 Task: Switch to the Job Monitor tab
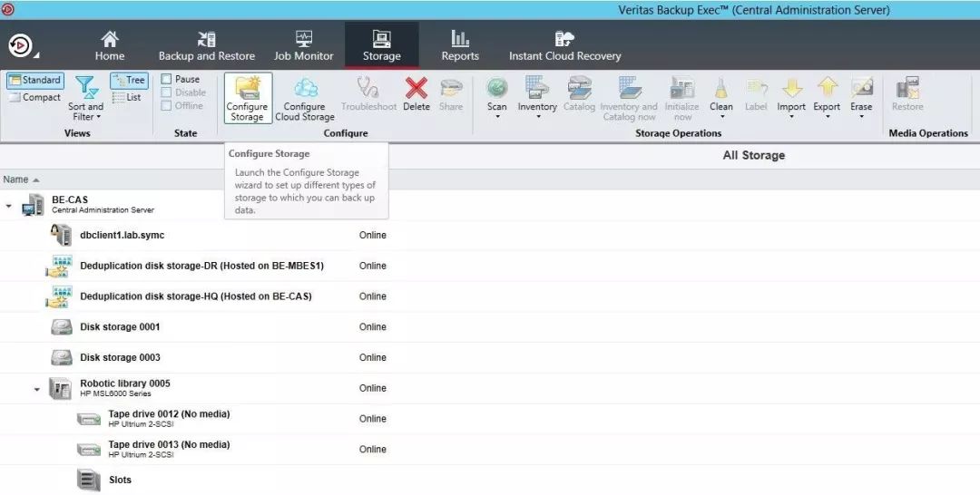point(304,45)
